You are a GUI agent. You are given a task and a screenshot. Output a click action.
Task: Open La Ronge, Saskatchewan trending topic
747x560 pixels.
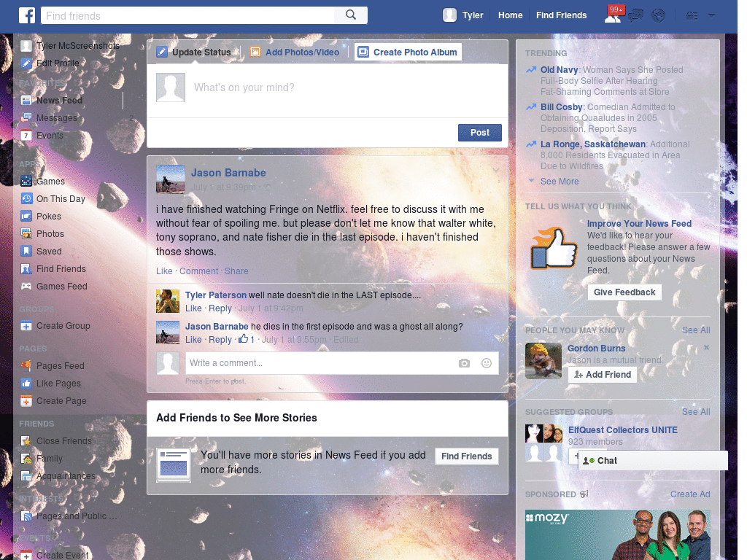[x=592, y=144]
